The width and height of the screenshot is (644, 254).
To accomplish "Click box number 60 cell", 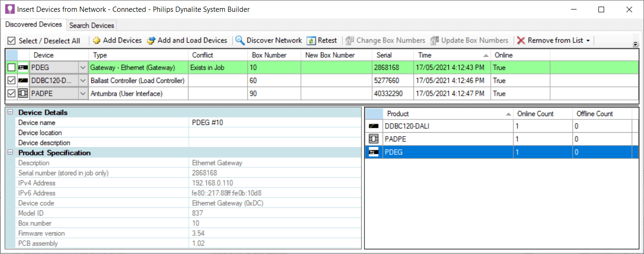I will (x=274, y=81).
